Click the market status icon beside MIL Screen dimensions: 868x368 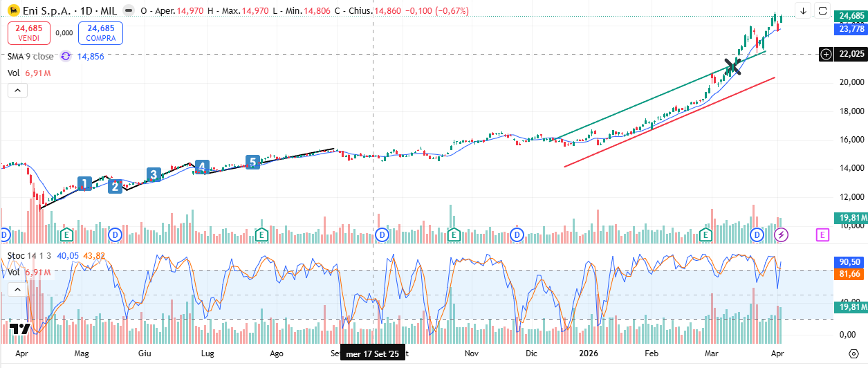click(x=128, y=11)
